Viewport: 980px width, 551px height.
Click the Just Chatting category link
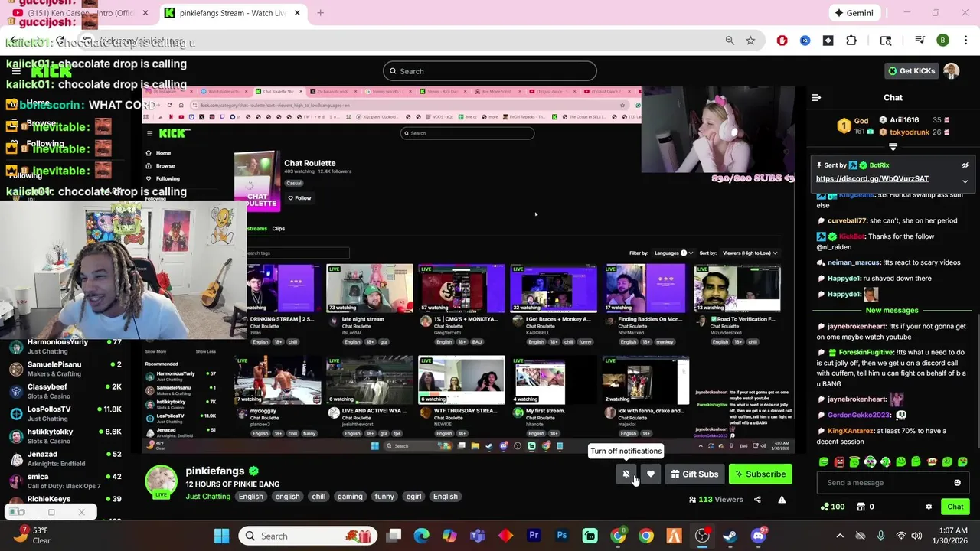[208, 497]
